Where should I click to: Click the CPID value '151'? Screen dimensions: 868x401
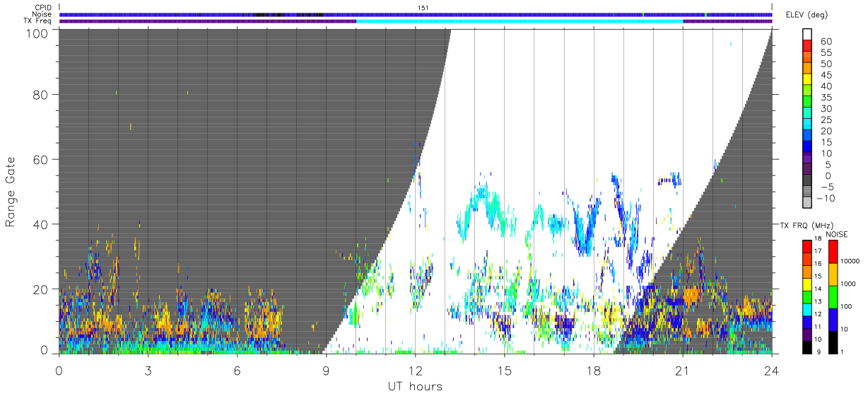(x=425, y=8)
